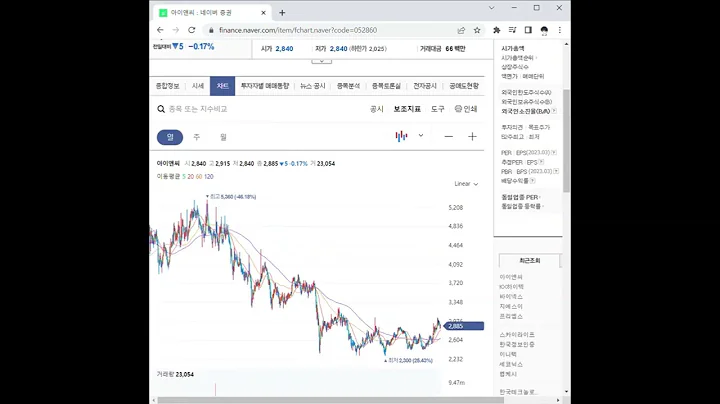Viewport: 720px width, 404px height.
Task: Open the Chrome three-dot menu
Action: [559, 30]
